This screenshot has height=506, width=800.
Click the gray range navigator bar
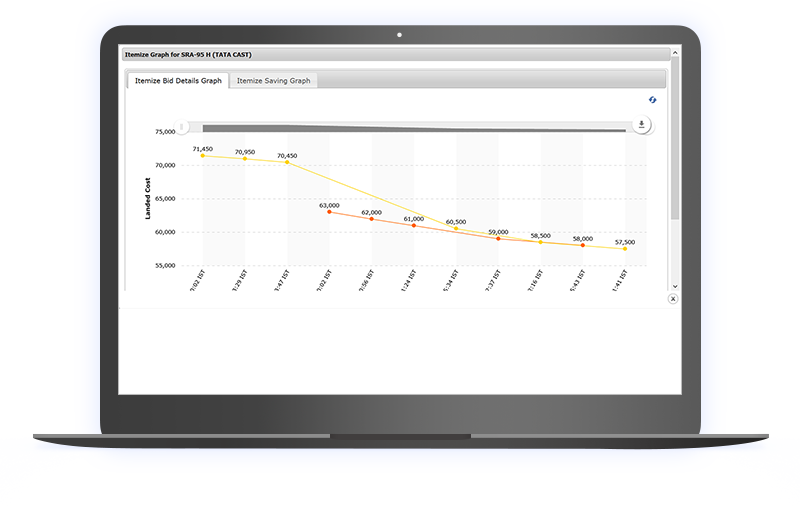(x=414, y=129)
